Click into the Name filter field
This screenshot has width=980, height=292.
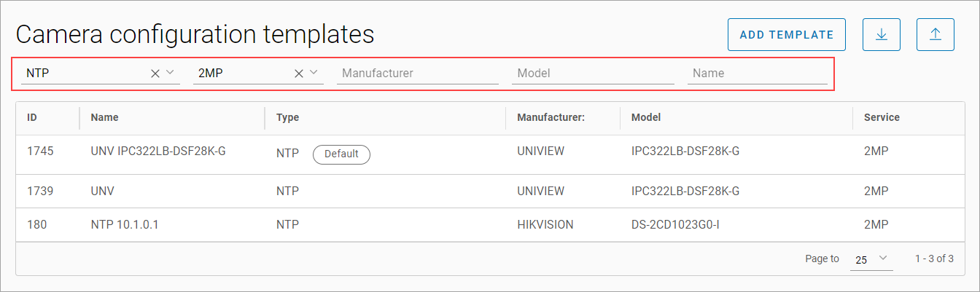point(756,73)
